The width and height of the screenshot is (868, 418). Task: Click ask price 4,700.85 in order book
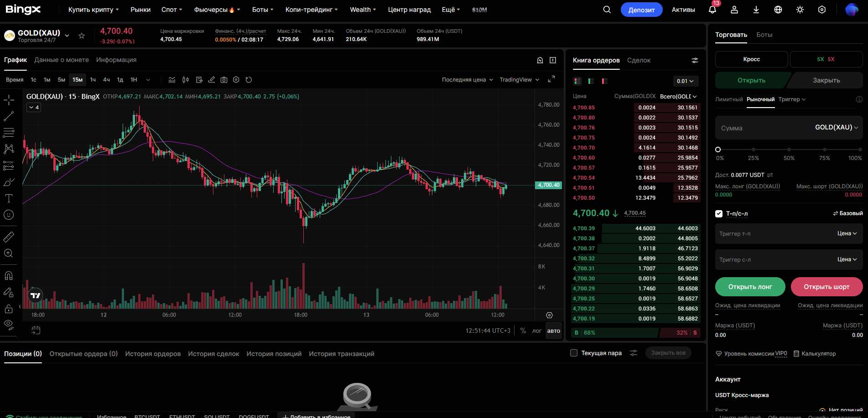click(583, 108)
